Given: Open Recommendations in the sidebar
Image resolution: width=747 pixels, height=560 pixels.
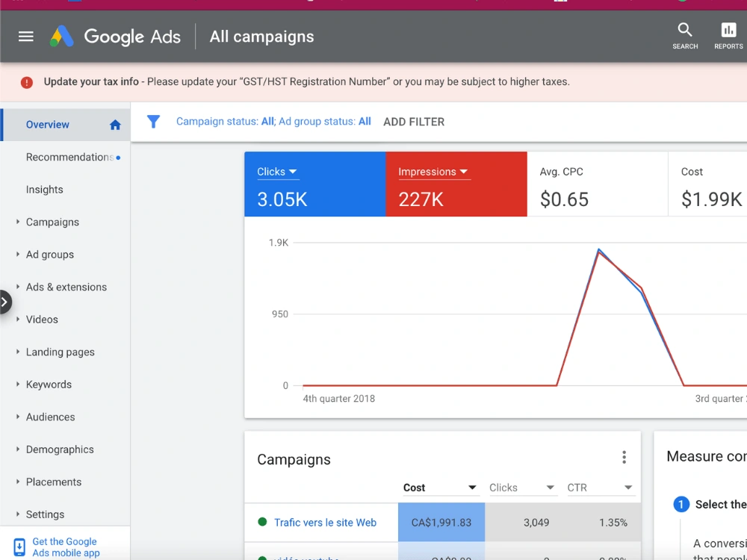Looking at the screenshot, I should pos(65,157).
